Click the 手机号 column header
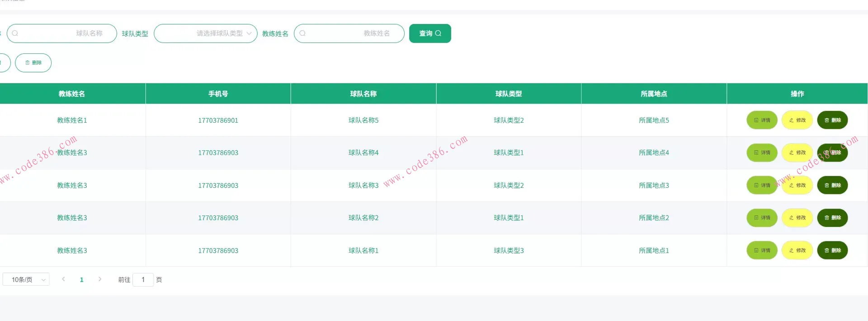 tap(218, 94)
